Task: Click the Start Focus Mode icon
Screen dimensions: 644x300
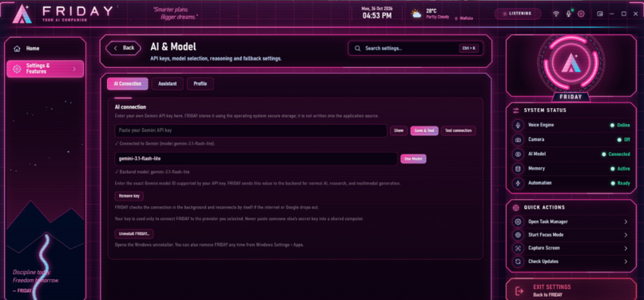Action: 518,234
